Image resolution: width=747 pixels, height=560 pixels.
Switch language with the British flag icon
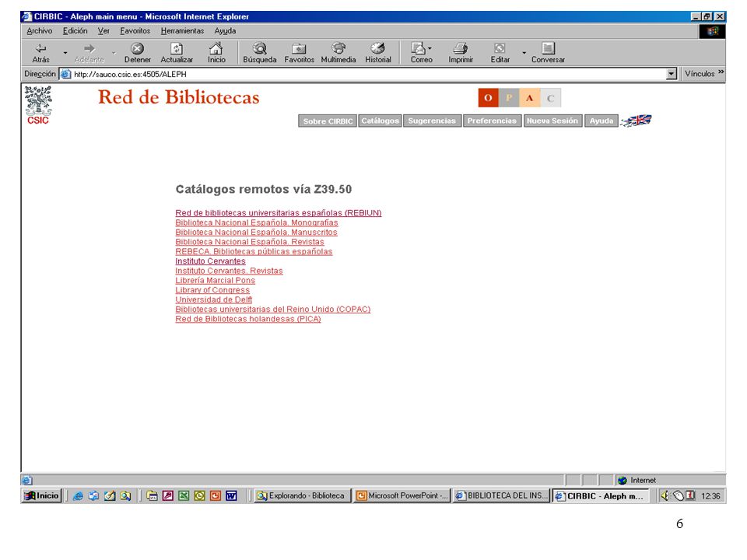637,121
